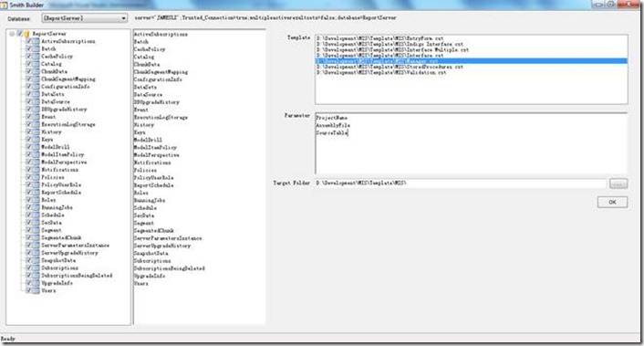Click the table icon beside Roles
Image resolution: width=644 pixels, height=346 pixels.
pyautogui.click(x=36, y=200)
